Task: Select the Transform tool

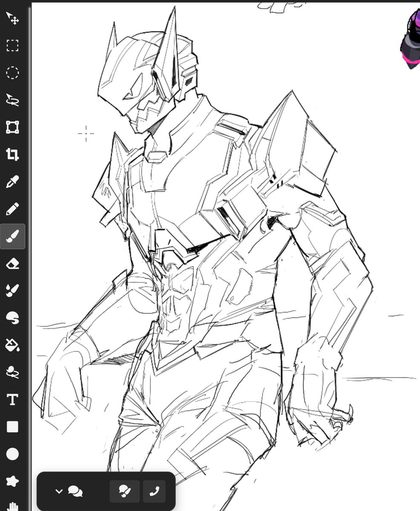Action: (x=12, y=127)
